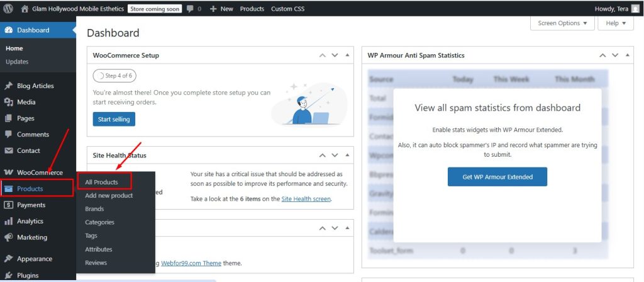Open Reviews in Products submenu
644x282 pixels.
(x=96, y=262)
